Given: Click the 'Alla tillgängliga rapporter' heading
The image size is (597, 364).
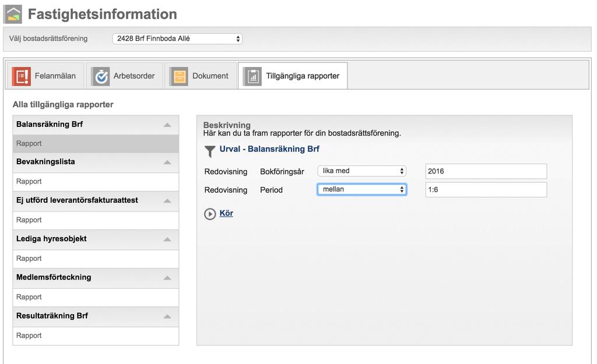Looking at the screenshot, I should [63, 105].
